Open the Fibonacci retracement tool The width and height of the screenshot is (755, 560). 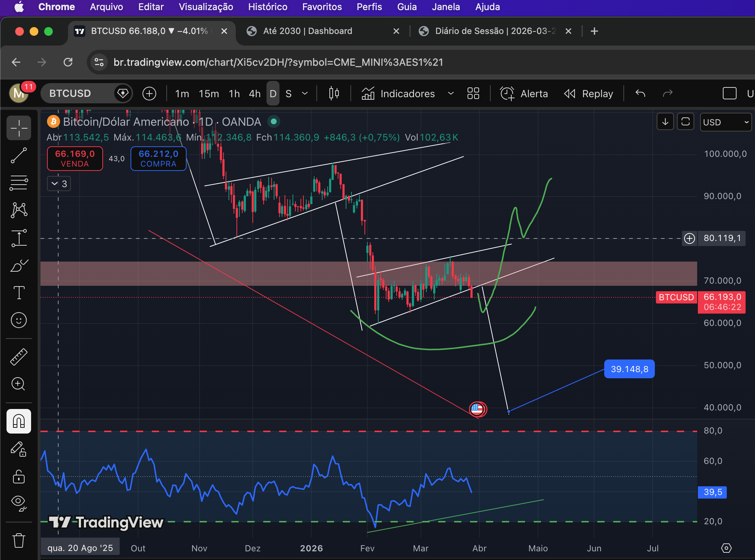point(19,183)
